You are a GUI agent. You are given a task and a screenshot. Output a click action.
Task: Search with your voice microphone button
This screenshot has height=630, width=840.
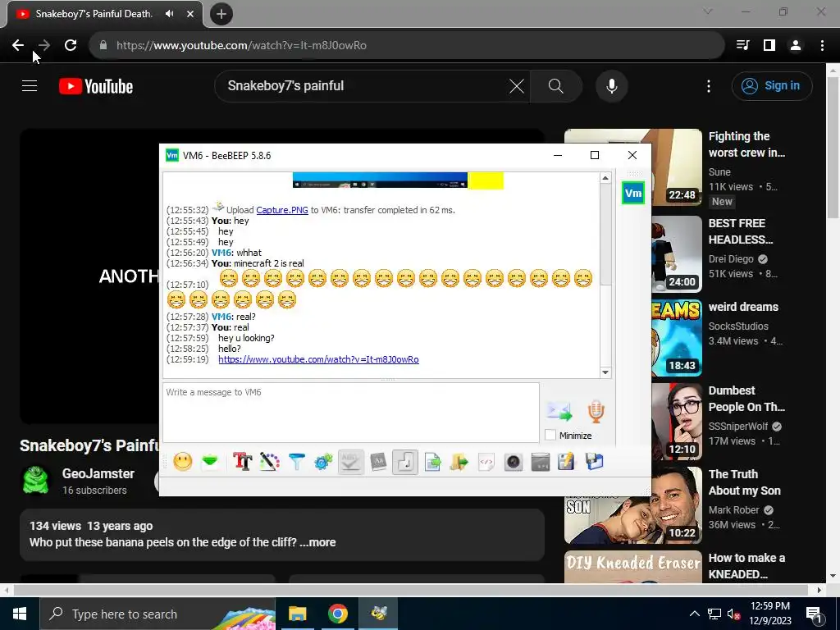(x=612, y=86)
